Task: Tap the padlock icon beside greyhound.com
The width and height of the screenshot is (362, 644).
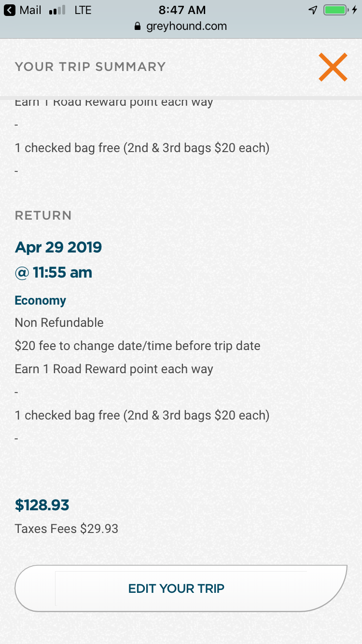Action: [x=138, y=27]
